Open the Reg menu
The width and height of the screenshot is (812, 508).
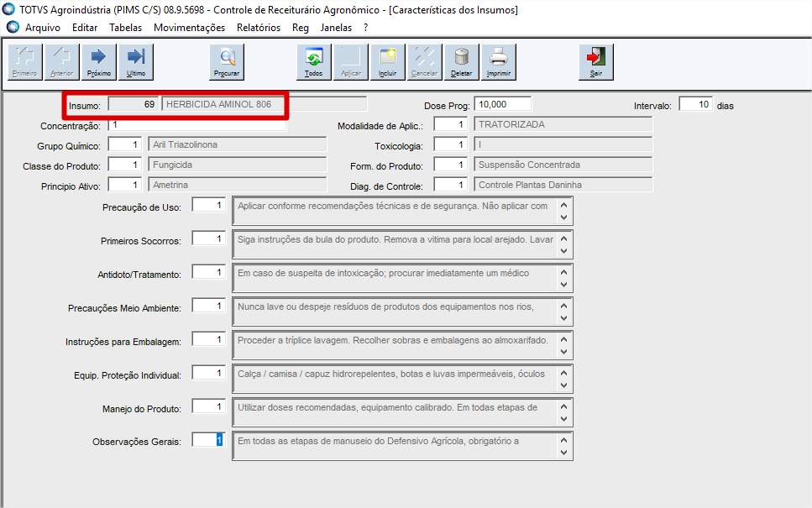tap(301, 28)
